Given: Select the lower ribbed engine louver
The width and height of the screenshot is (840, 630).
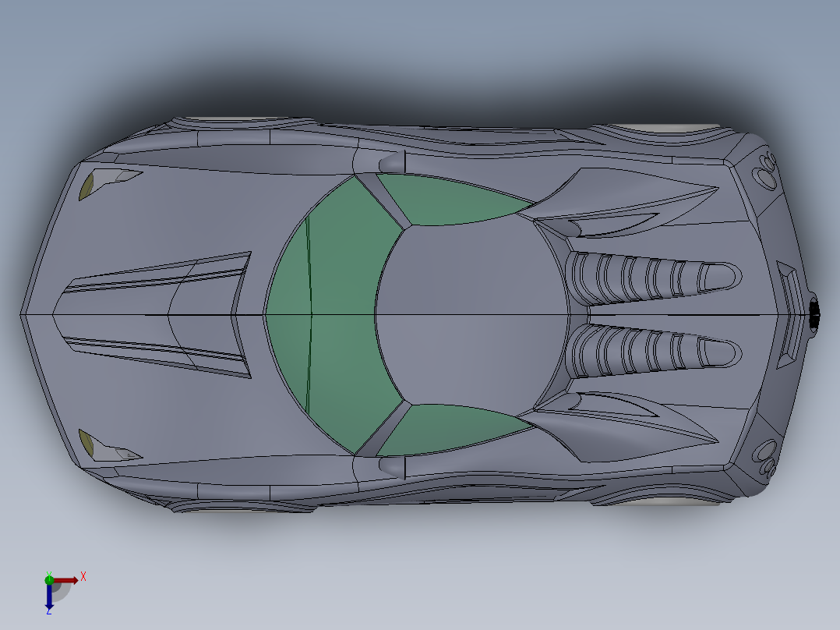Looking at the screenshot, I should pyautogui.click(x=654, y=351).
